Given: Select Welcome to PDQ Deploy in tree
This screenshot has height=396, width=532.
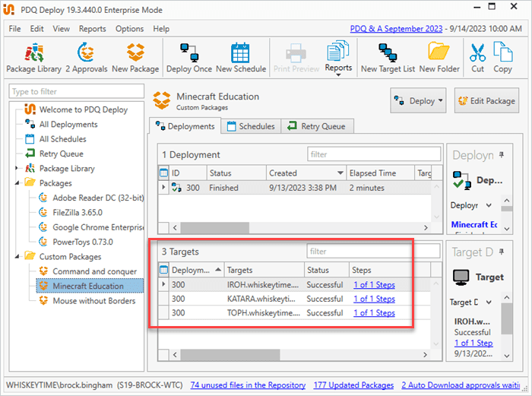Looking at the screenshot, I should 83,109.
